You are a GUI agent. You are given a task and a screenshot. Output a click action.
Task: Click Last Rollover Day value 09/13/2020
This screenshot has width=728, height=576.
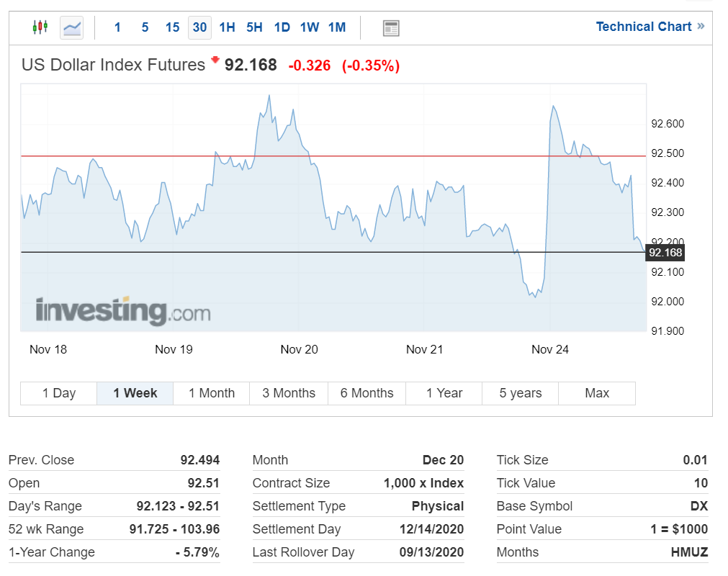(432, 552)
